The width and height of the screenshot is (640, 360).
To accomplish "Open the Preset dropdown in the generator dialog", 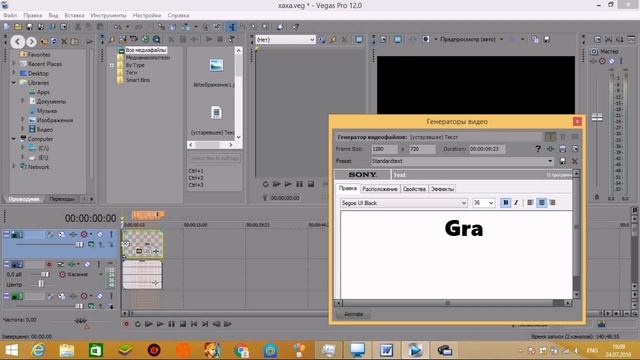I will point(550,161).
